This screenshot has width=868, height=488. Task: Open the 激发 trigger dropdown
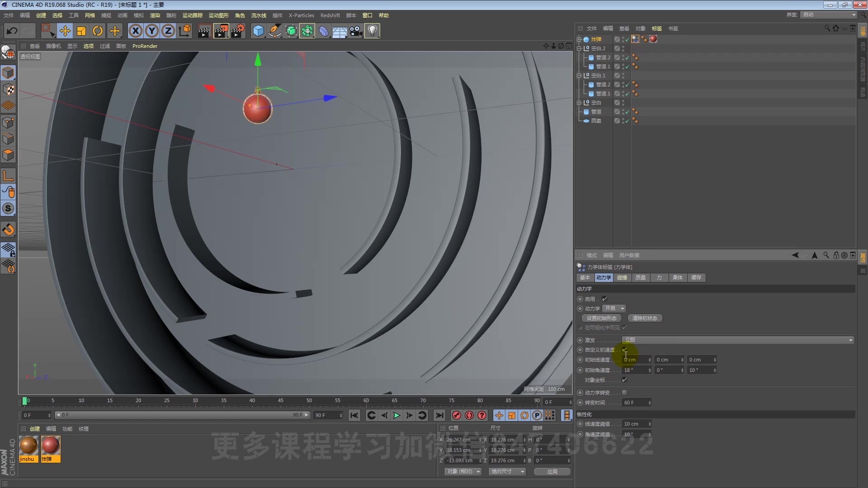click(738, 340)
